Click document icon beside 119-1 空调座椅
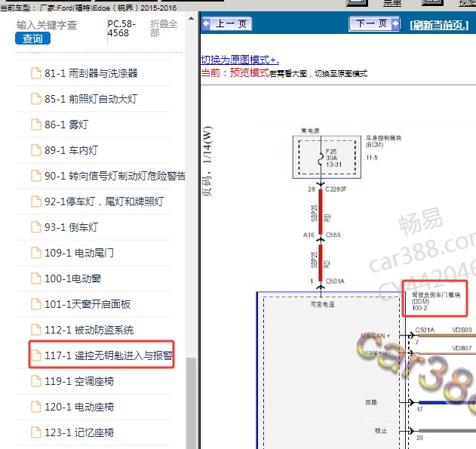 pos(36,381)
